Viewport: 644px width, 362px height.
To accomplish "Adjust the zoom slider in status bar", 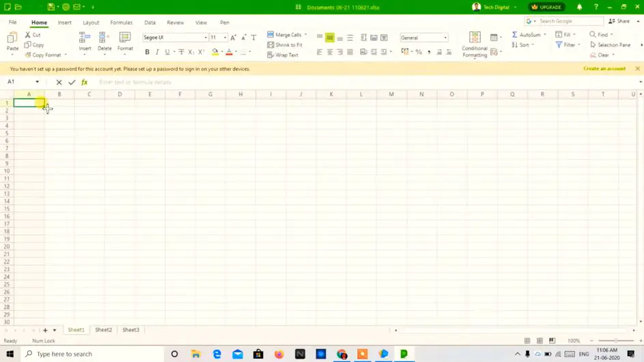I will click(x=615, y=341).
